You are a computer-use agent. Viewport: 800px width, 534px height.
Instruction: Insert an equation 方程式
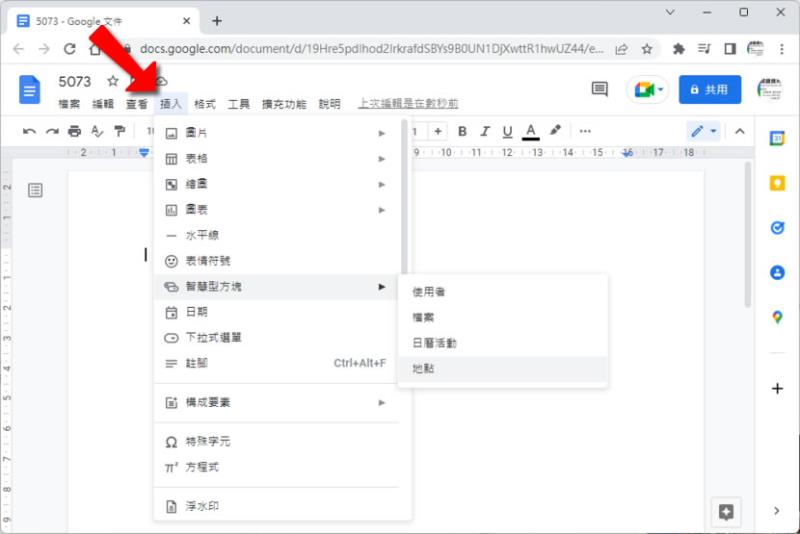tap(276, 467)
